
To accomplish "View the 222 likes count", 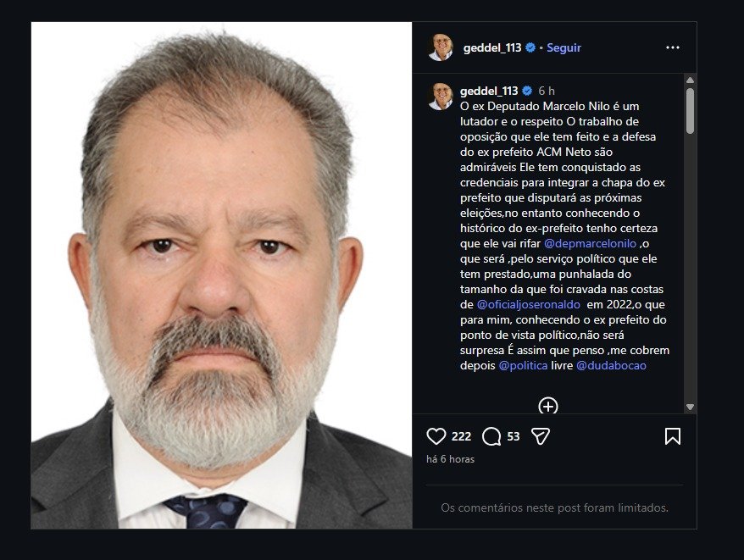I will (x=461, y=436).
